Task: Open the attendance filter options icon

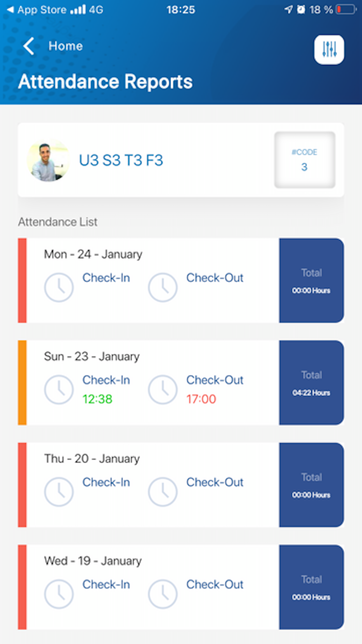Action: point(329,50)
